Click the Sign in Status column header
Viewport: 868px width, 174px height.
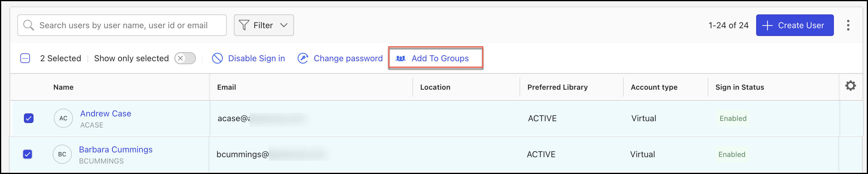tap(739, 87)
